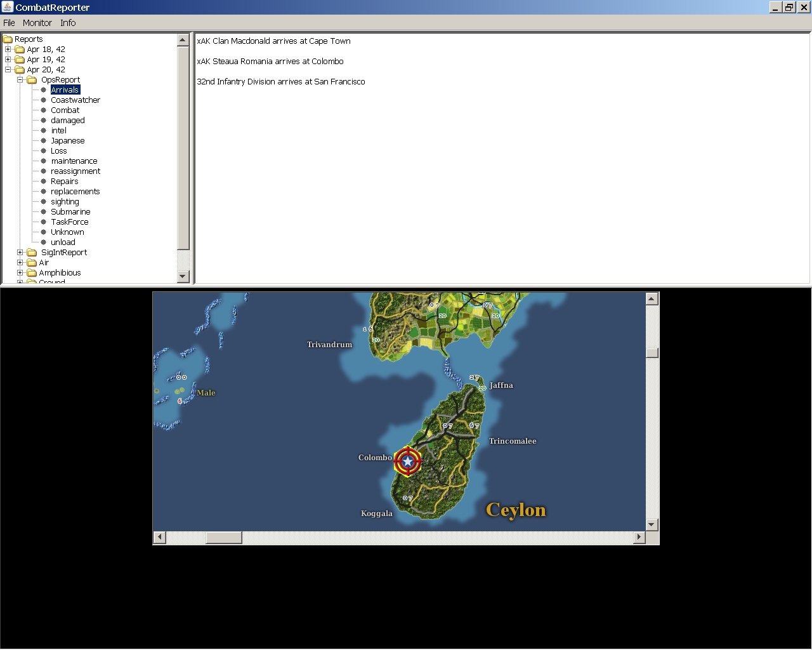Collapse the OpsReport folder node

point(20,80)
